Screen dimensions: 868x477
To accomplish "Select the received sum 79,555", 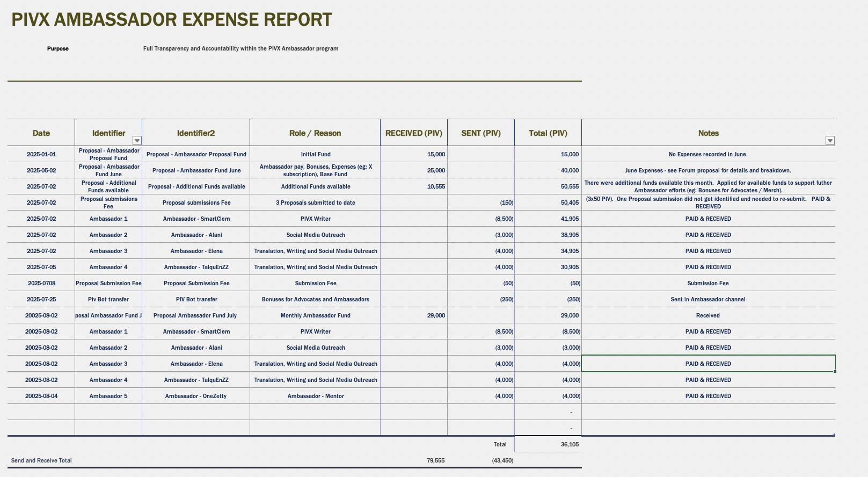I will click(435, 460).
